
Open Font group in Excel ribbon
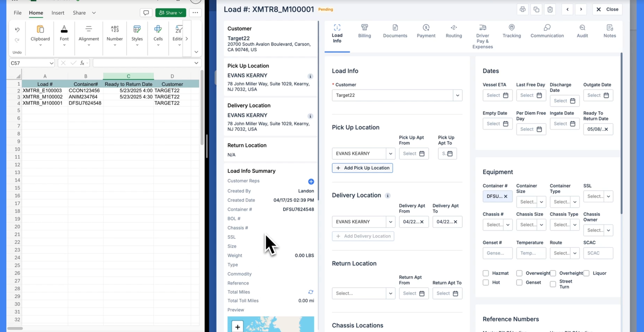tap(64, 35)
